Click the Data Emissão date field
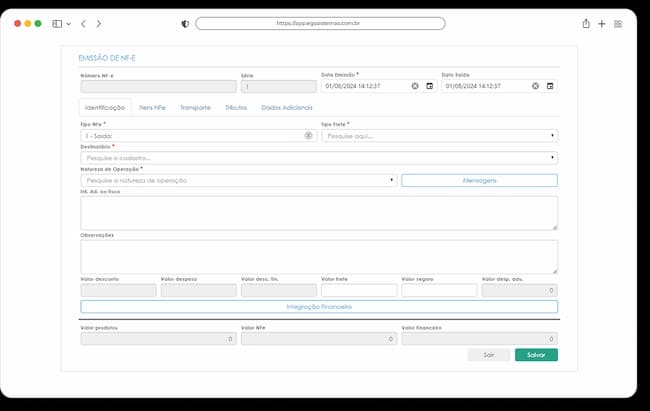 tap(378, 86)
